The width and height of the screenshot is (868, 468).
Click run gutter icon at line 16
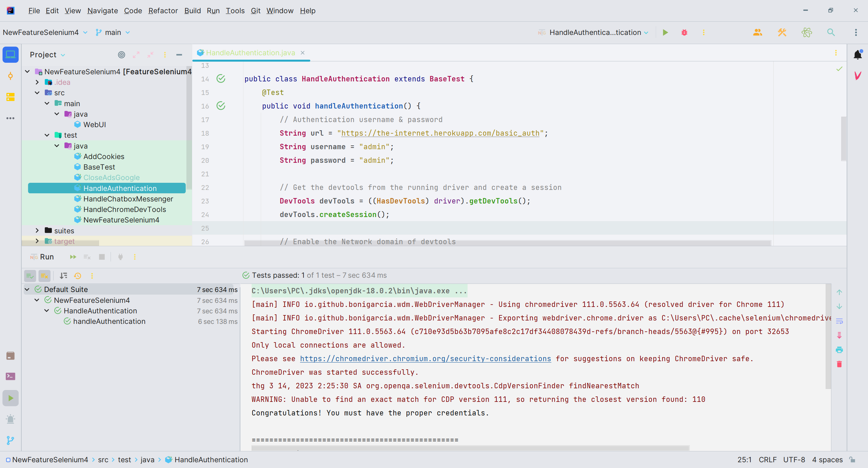(x=221, y=106)
